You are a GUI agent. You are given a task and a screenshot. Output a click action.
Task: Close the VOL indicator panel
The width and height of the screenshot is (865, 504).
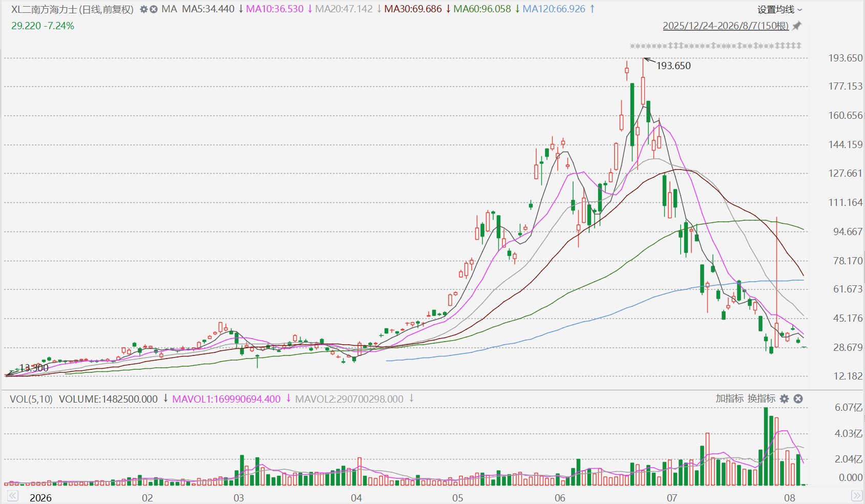click(x=798, y=398)
